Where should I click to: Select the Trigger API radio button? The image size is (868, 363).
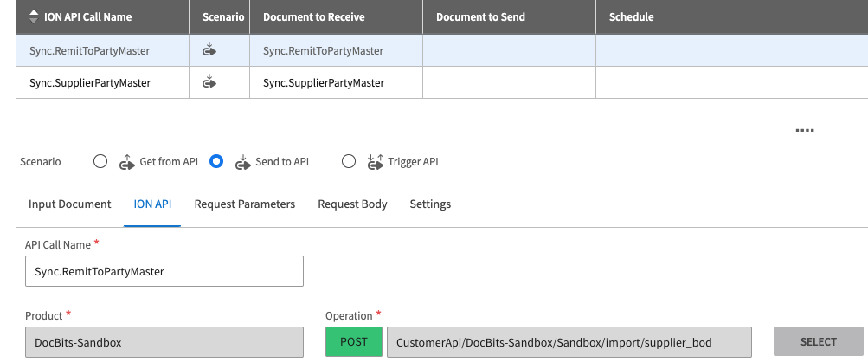pyautogui.click(x=349, y=161)
